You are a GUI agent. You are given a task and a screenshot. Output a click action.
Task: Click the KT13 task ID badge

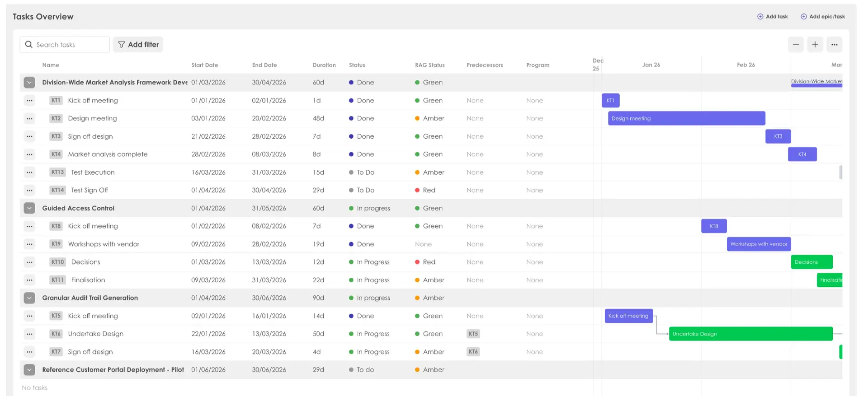[57, 172]
